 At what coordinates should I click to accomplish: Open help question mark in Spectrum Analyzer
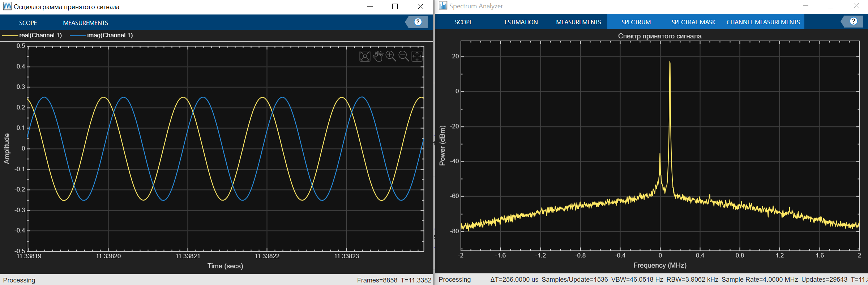[x=854, y=21]
